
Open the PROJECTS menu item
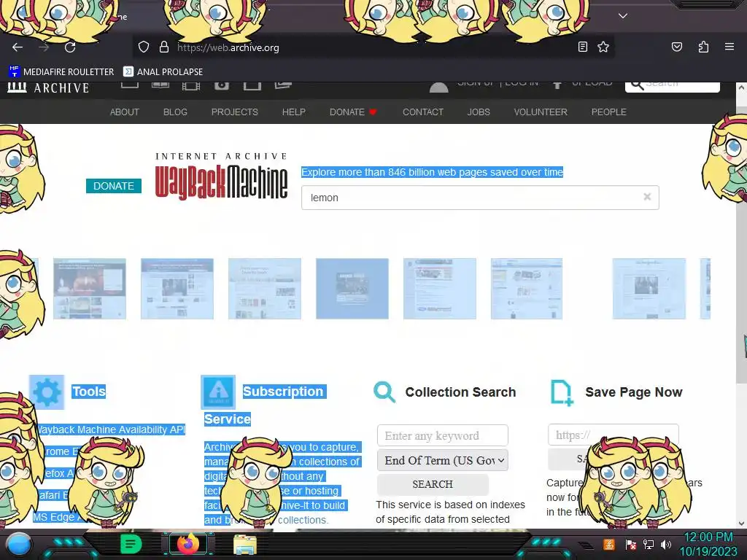point(234,112)
